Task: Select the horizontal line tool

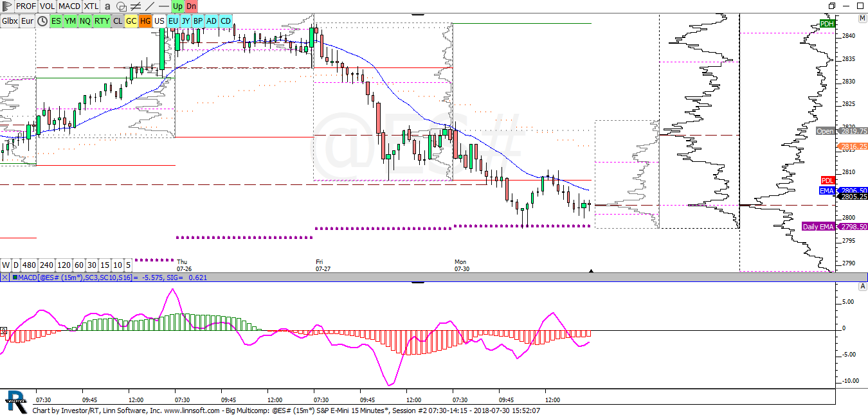Action: point(164,6)
